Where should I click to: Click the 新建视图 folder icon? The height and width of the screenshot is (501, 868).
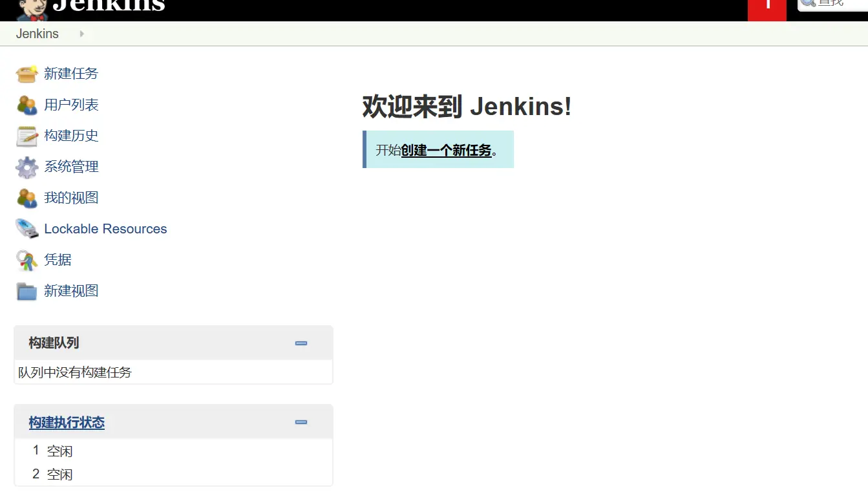tap(27, 291)
